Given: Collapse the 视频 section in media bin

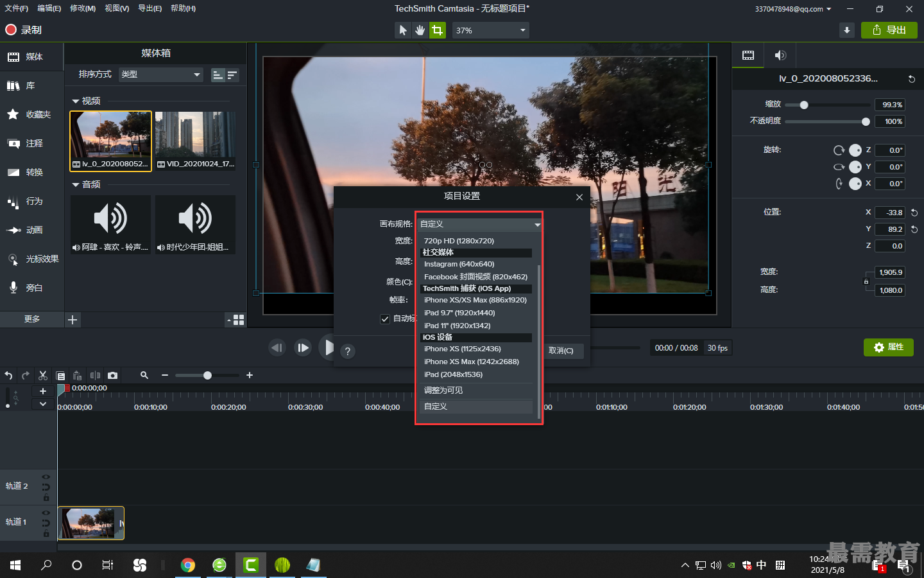Looking at the screenshot, I should pyautogui.click(x=76, y=101).
